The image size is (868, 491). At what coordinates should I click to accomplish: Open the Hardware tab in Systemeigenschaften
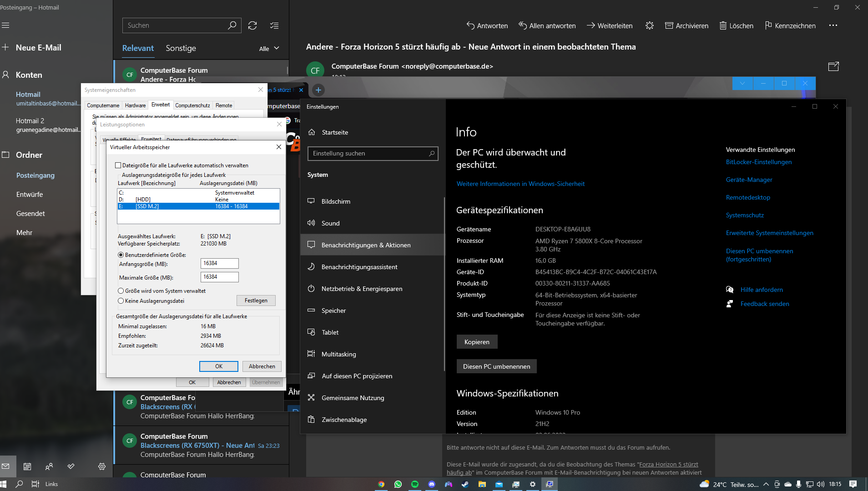pyautogui.click(x=136, y=105)
